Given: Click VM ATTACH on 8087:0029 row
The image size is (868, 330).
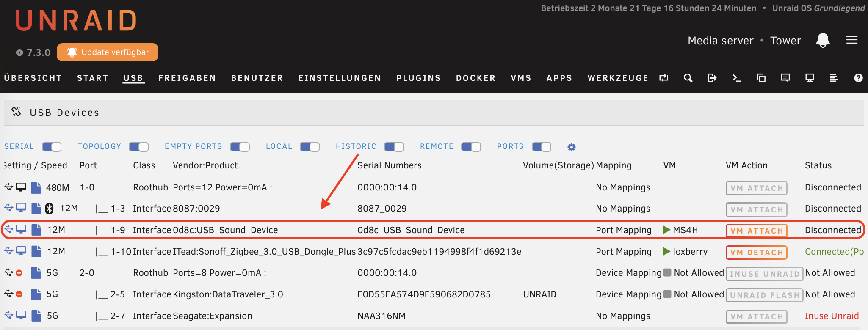Looking at the screenshot, I should [757, 209].
